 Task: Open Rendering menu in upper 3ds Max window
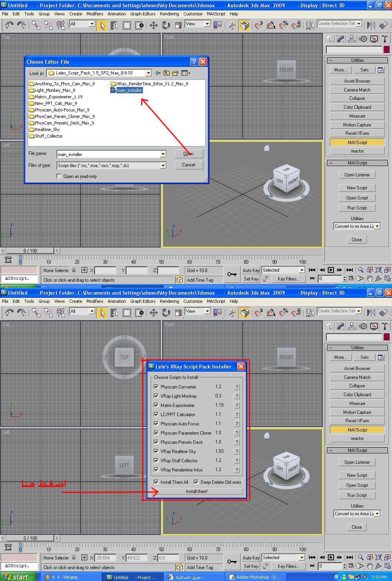tap(169, 14)
